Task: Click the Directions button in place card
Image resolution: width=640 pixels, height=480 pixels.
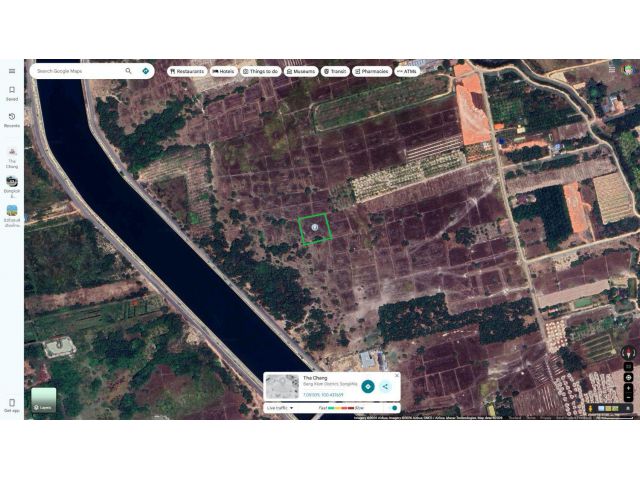Action: click(x=368, y=387)
